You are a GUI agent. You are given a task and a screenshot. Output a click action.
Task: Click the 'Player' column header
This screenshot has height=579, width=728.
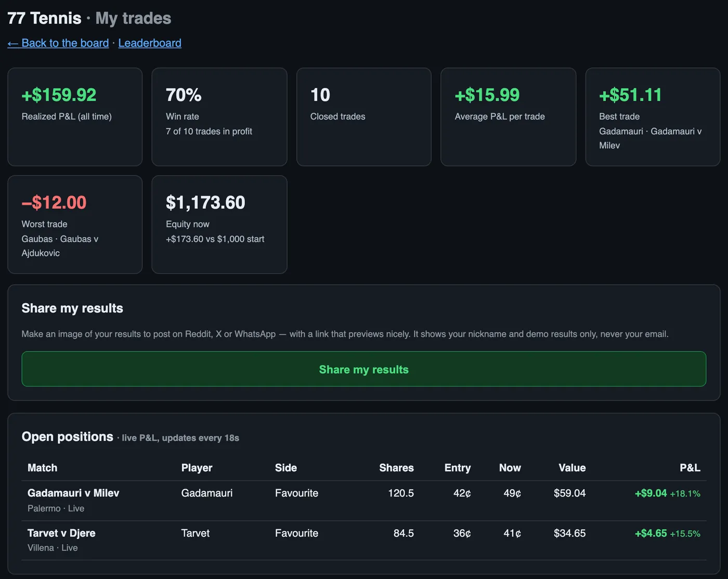coord(197,468)
